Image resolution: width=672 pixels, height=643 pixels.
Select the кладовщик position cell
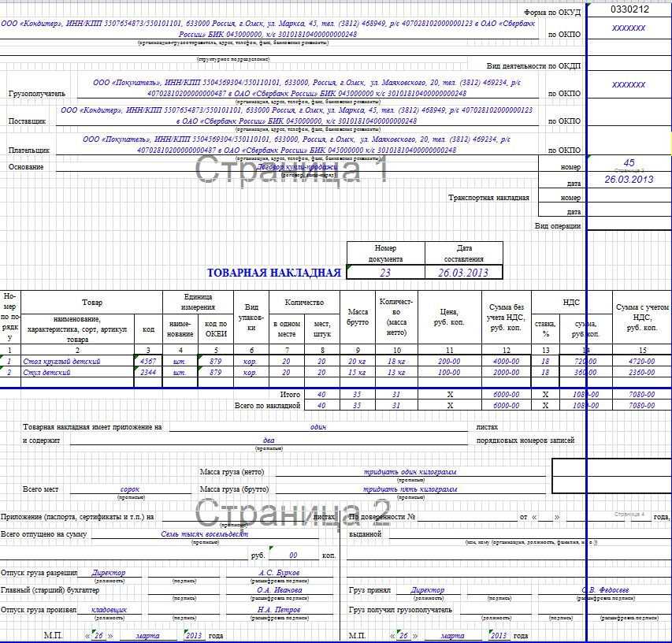click(109, 610)
